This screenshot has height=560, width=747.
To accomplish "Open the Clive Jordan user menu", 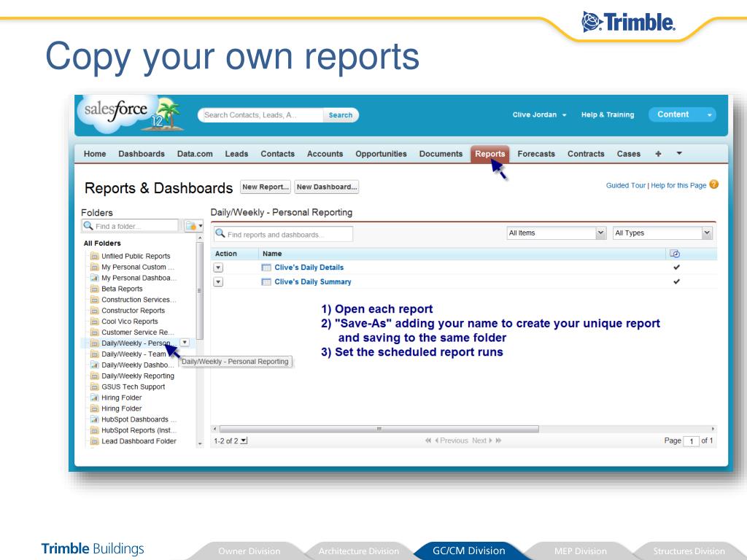I will coord(539,114).
